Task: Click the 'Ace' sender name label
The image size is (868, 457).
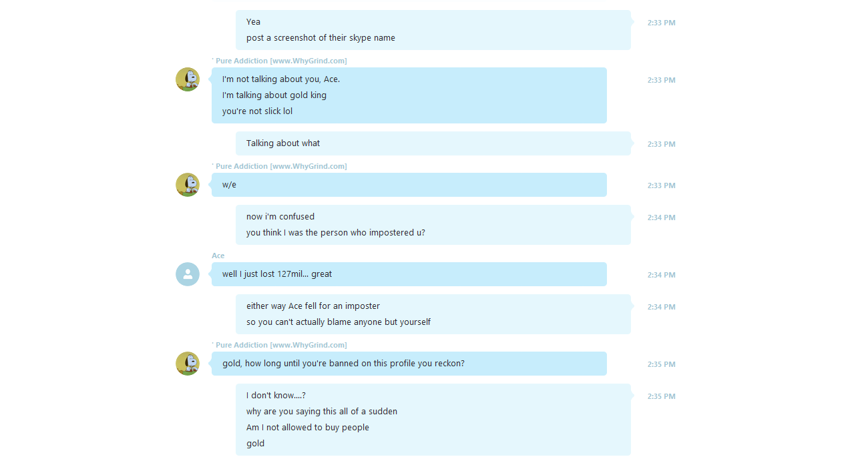Action: [218, 256]
